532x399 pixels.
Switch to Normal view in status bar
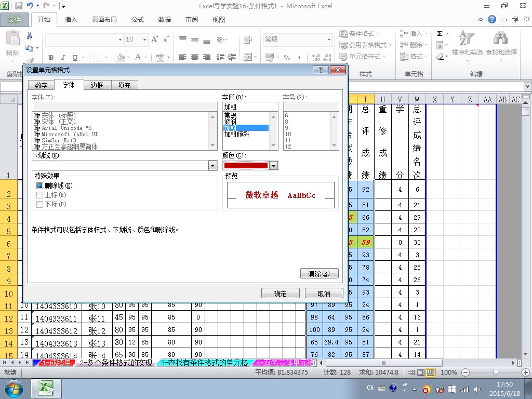point(411,372)
